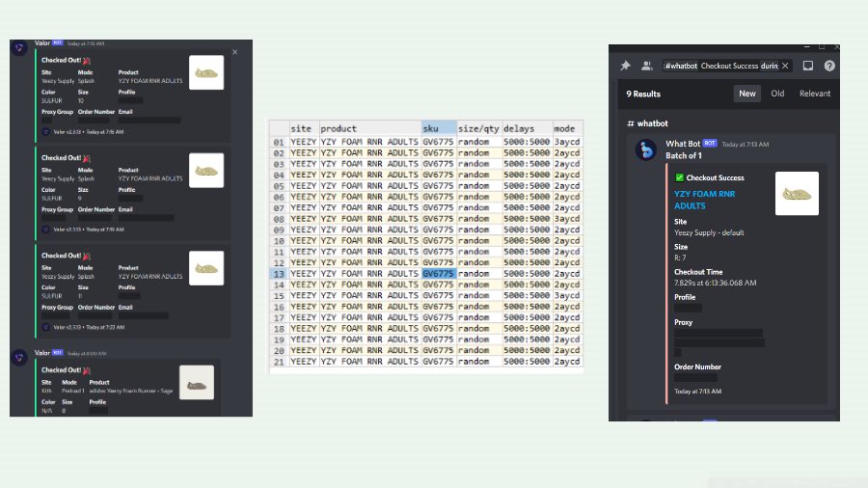Click the Valor avatar beside the 8:00 AM message
This screenshot has height=488, width=868.
pos(19,358)
